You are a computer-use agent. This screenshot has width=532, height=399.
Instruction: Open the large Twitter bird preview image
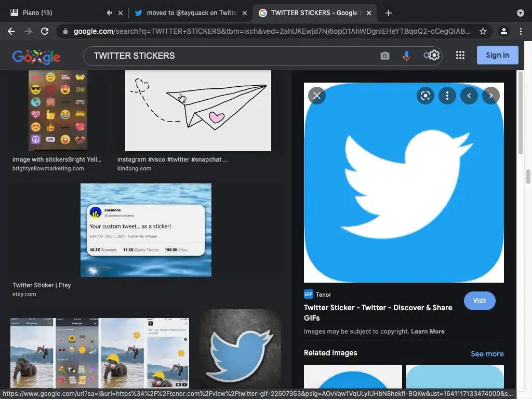(404, 182)
